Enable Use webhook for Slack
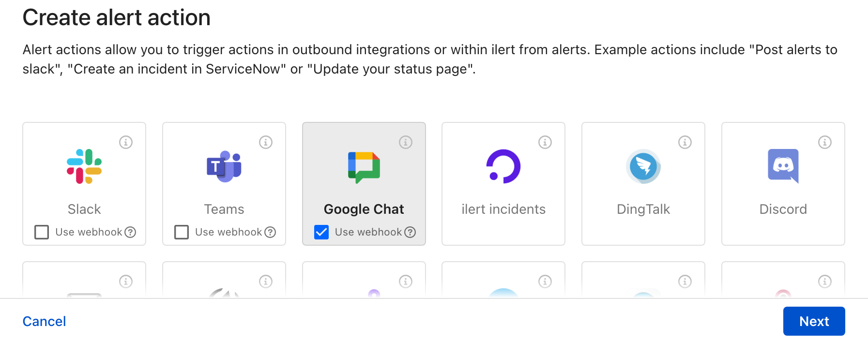 click(42, 232)
